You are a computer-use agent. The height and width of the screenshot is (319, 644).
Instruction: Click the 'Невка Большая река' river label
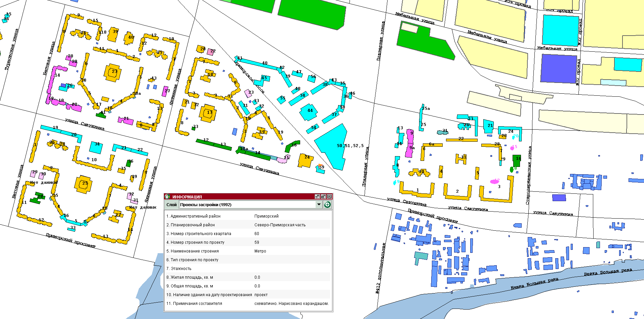[534, 283]
